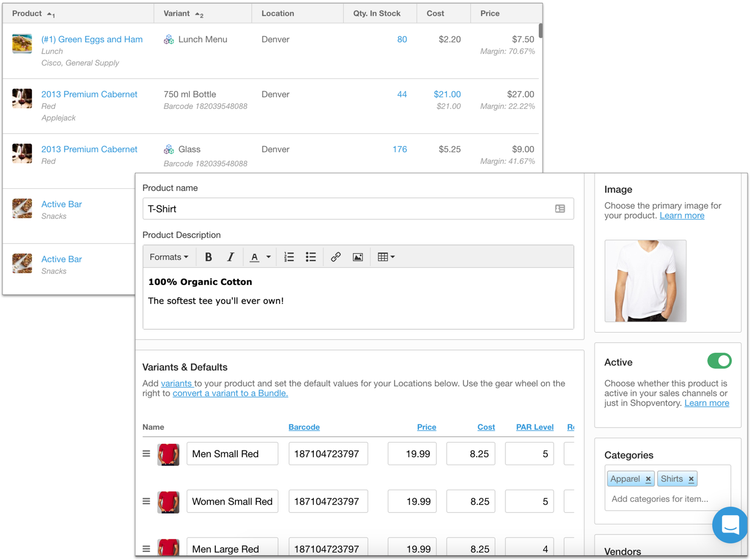
Task: Remove the Shirts category tag
Action: pos(691,479)
